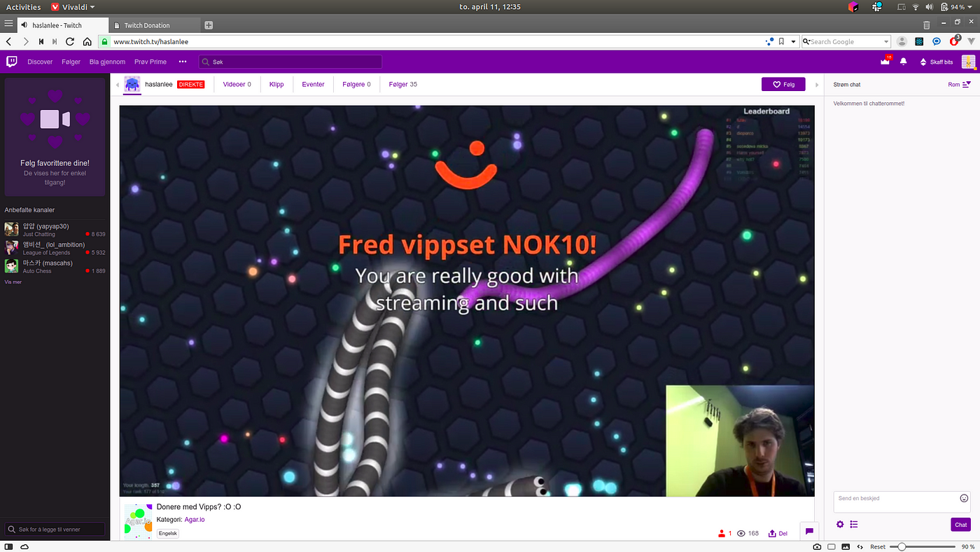The height and width of the screenshot is (552, 980).
Task: Send message with Chat button
Action: [x=960, y=525]
